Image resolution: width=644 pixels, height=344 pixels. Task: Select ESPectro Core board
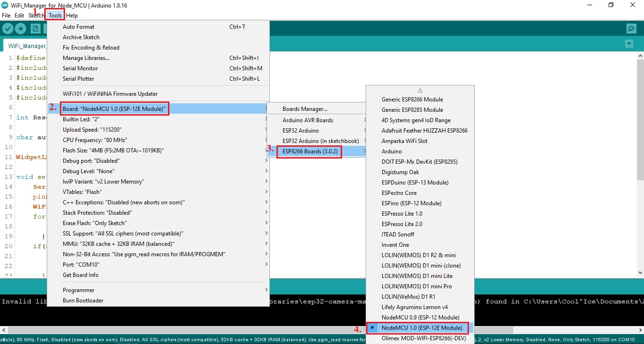[x=420, y=193]
